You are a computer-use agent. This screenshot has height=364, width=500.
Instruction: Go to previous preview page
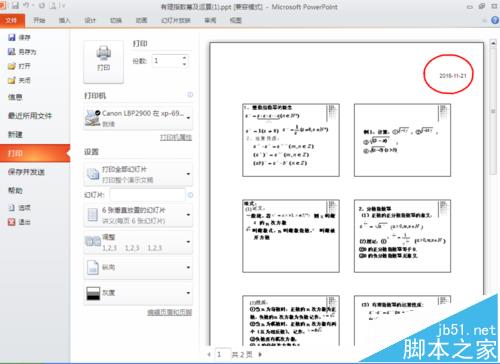click(x=209, y=354)
